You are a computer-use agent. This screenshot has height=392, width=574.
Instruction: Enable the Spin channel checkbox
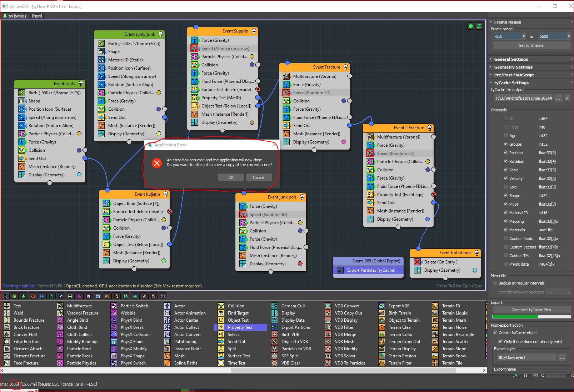(505, 187)
